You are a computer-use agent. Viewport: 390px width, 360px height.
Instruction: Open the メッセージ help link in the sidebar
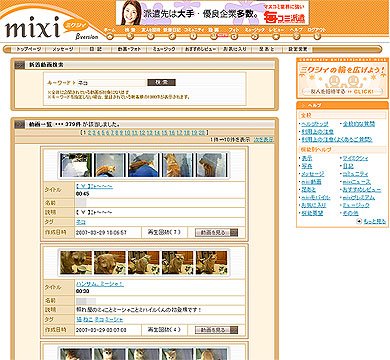click(x=312, y=174)
